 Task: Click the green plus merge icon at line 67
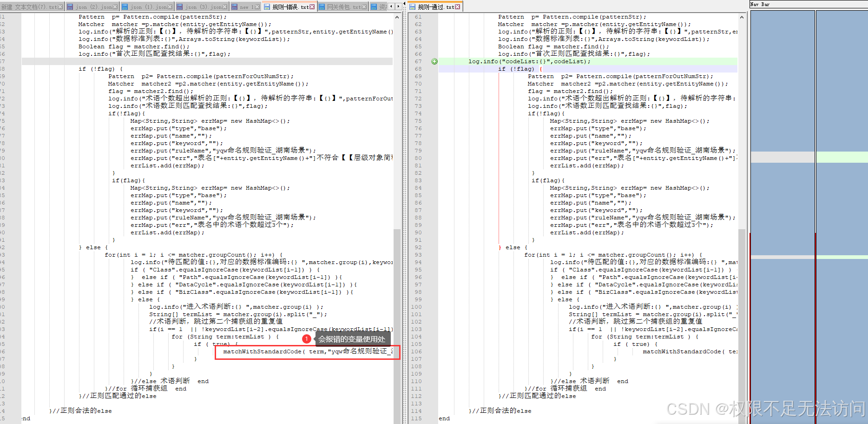434,61
